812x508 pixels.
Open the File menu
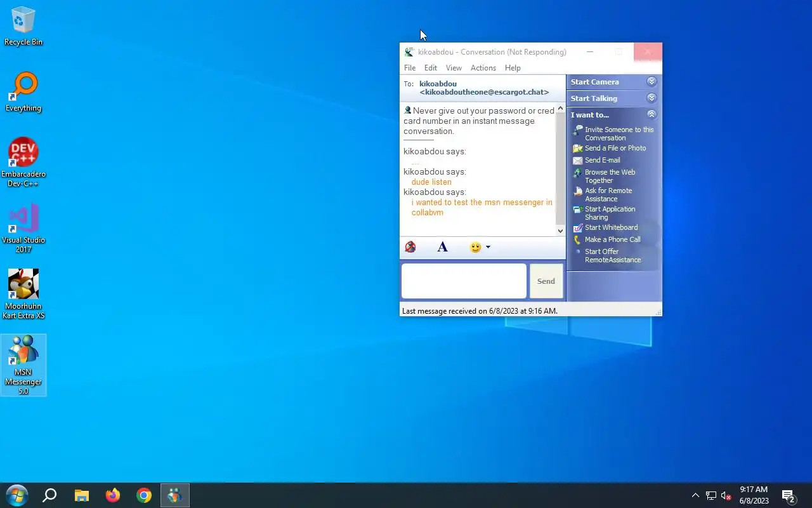410,68
